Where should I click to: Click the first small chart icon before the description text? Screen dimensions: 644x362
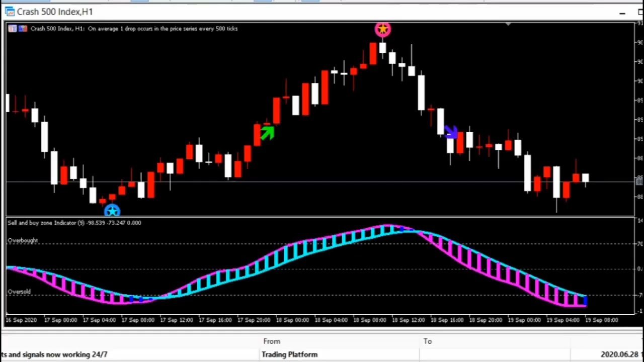tap(13, 29)
